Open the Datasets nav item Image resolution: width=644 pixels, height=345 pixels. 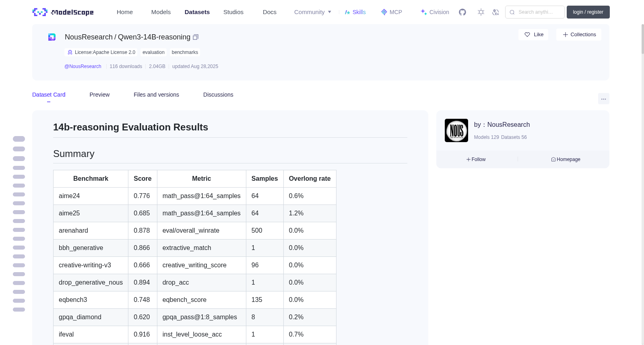[197, 12]
